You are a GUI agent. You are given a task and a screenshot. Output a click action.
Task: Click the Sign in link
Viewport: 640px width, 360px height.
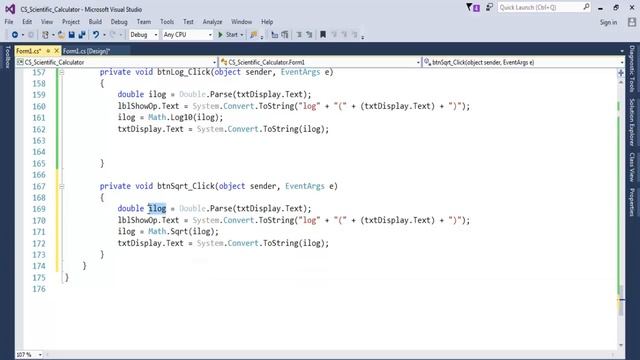click(608, 22)
